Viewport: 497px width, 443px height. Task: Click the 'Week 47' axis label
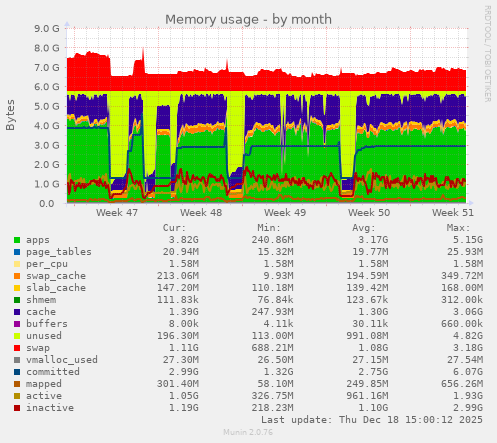coord(117,213)
